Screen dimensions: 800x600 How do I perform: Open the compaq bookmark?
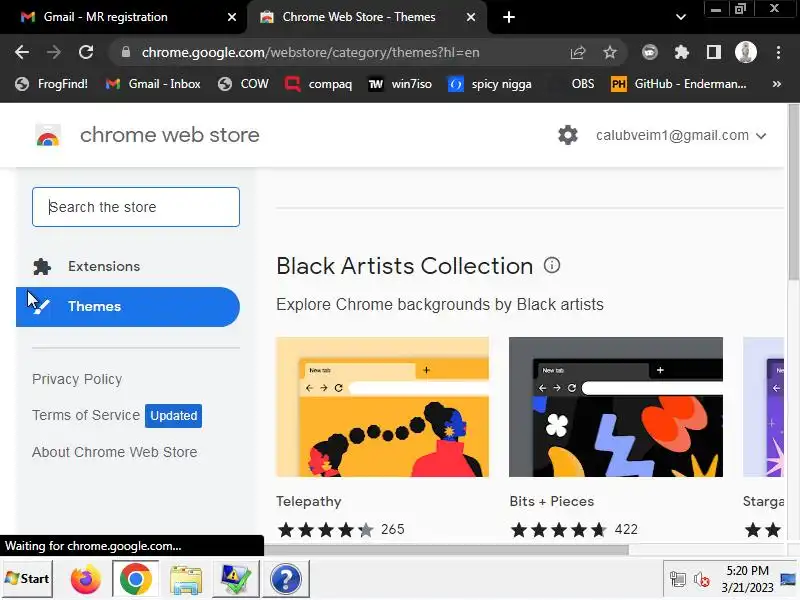pyautogui.click(x=318, y=84)
